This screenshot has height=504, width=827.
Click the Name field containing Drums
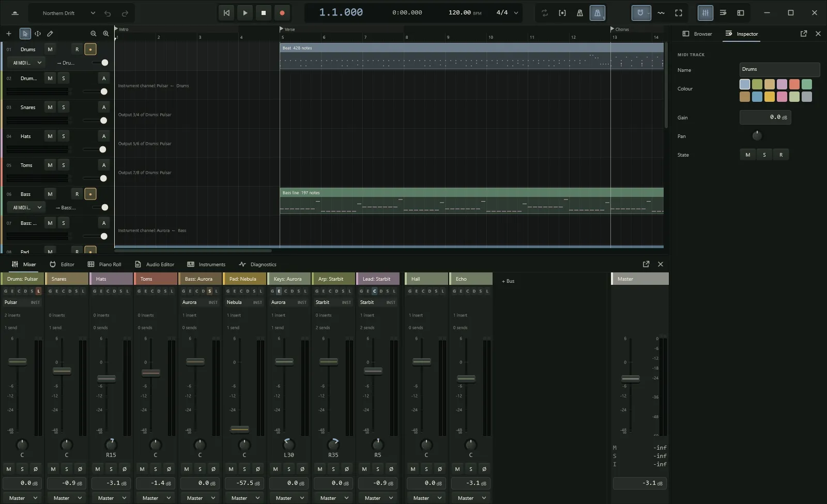click(779, 69)
